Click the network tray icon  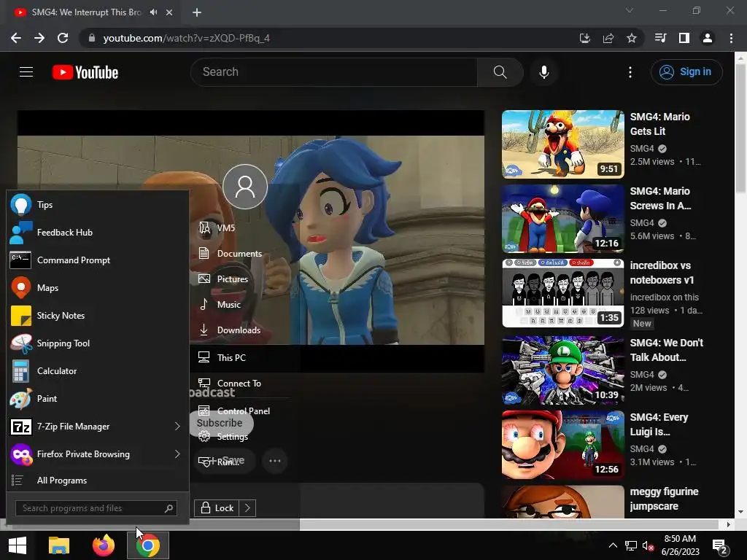(x=631, y=545)
